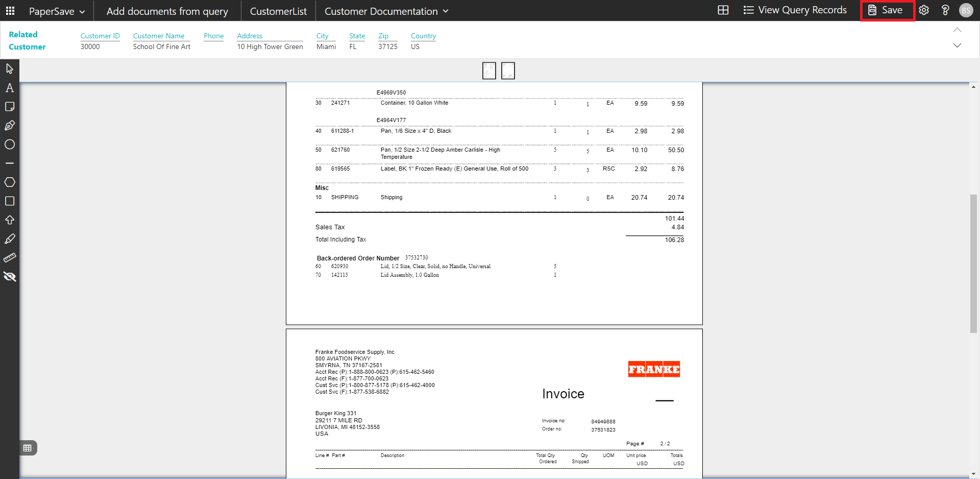
Task: Select the ruler measurement tool
Action: [9, 258]
